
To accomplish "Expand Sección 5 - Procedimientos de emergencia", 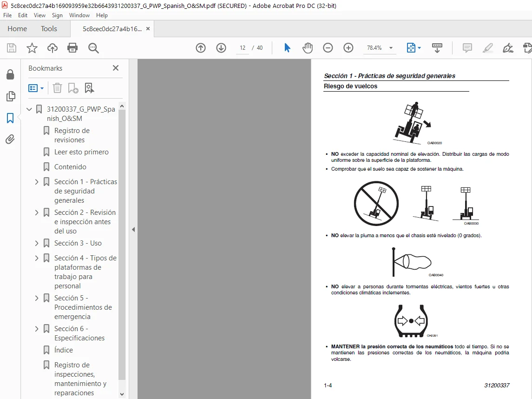I will click(x=37, y=298).
